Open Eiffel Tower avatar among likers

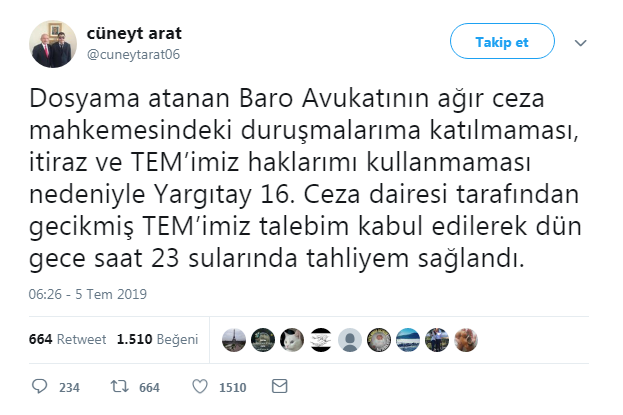[234, 340]
